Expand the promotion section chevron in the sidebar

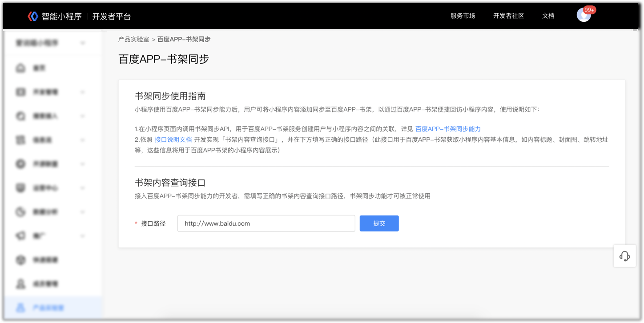[83, 236]
